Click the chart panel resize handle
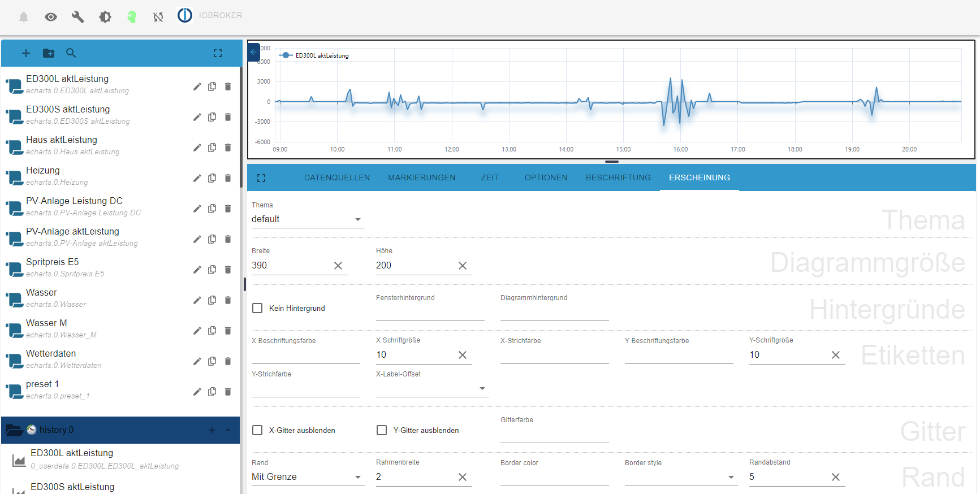Viewport: 980px width, 494px height. [x=611, y=162]
